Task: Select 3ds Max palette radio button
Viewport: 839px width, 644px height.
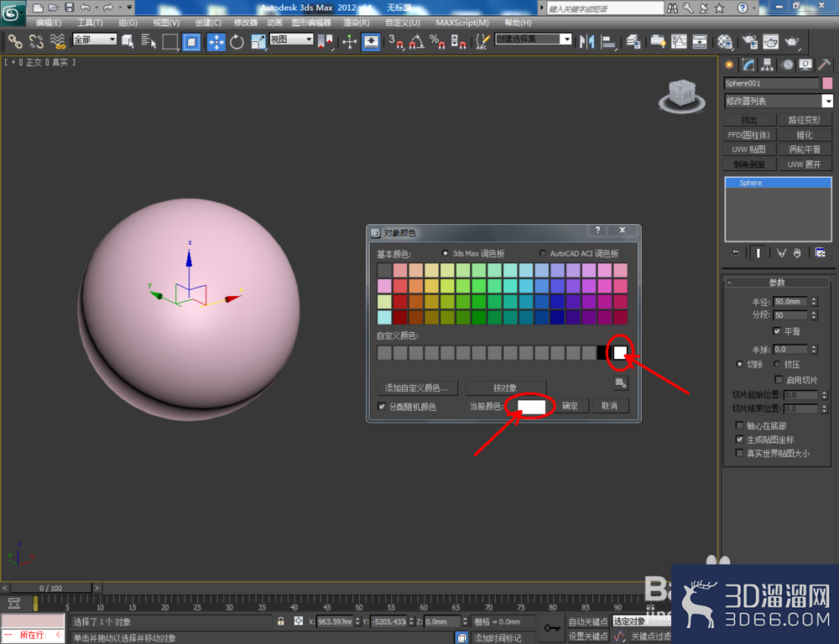Action: click(x=446, y=253)
